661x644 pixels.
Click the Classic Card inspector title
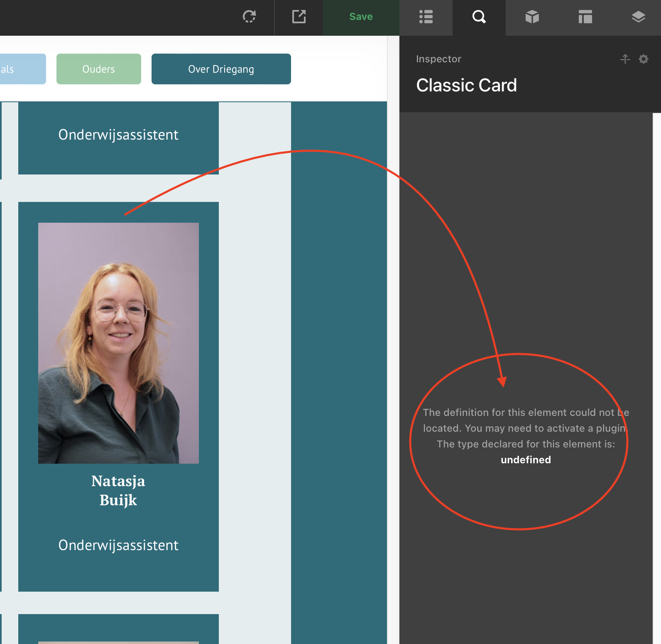(466, 85)
